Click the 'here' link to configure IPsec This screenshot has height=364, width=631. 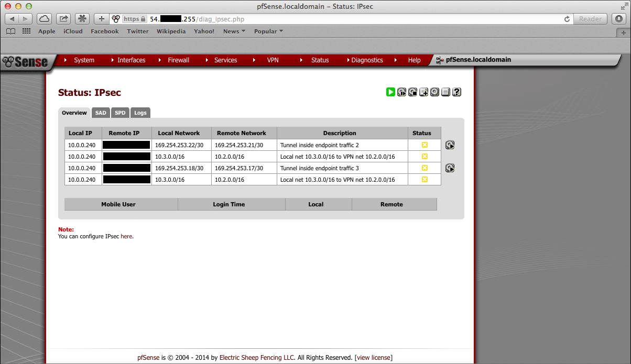click(126, 236)
